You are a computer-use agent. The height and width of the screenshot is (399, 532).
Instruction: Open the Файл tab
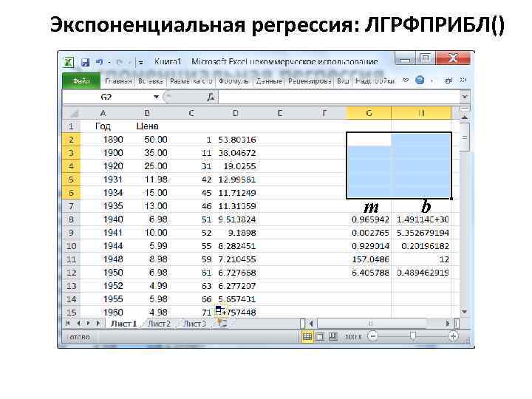(x=81, y=81)
